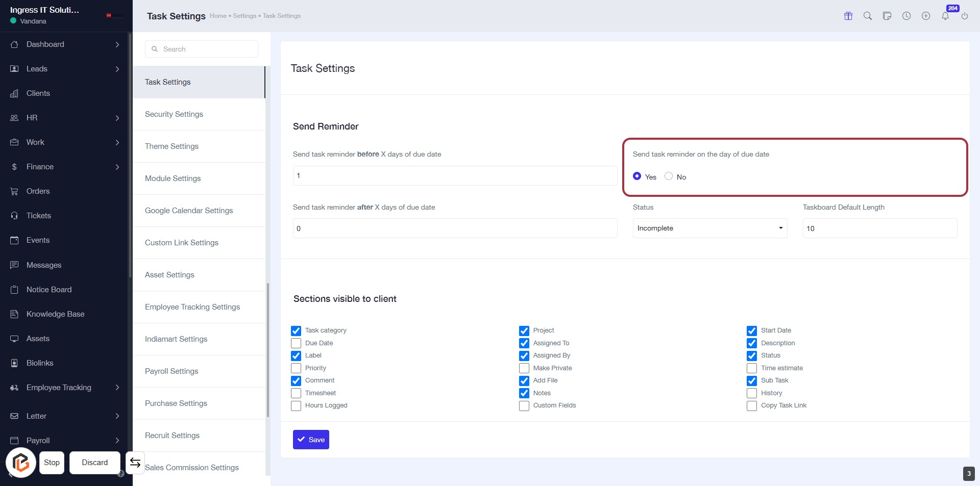980x486 pixels.
Task: Click the Discard button
Action: pos(95,463)
